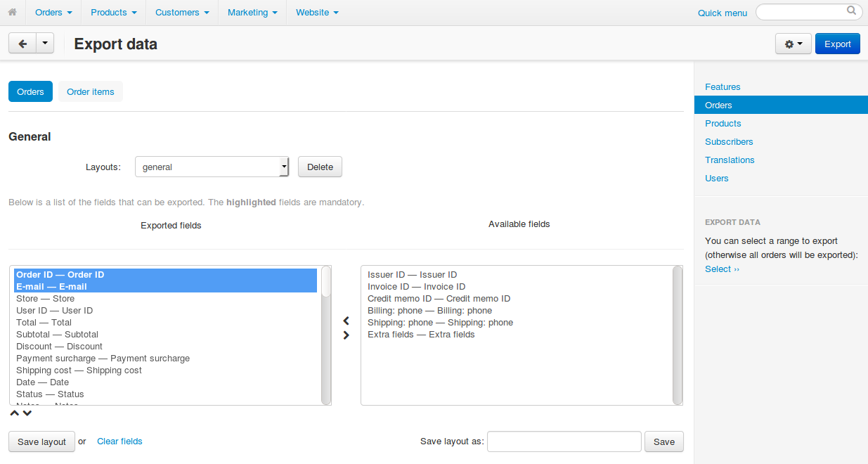This screenshot has height=464, width=868.
Task: Switch to the Orders tab
Action: click(30, 92)
